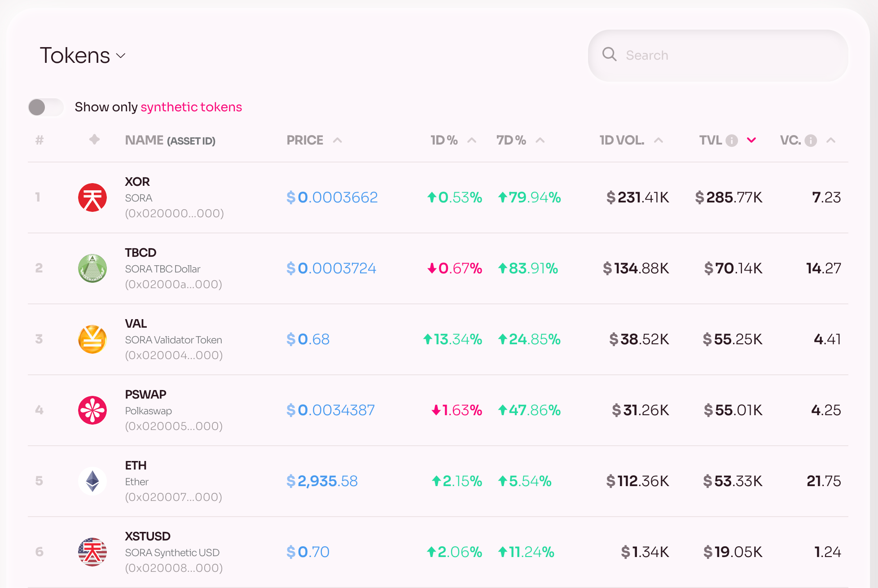The image size is (878, 588).
Task: Click SORA Synthetic USD description
Action: [172, 553]
